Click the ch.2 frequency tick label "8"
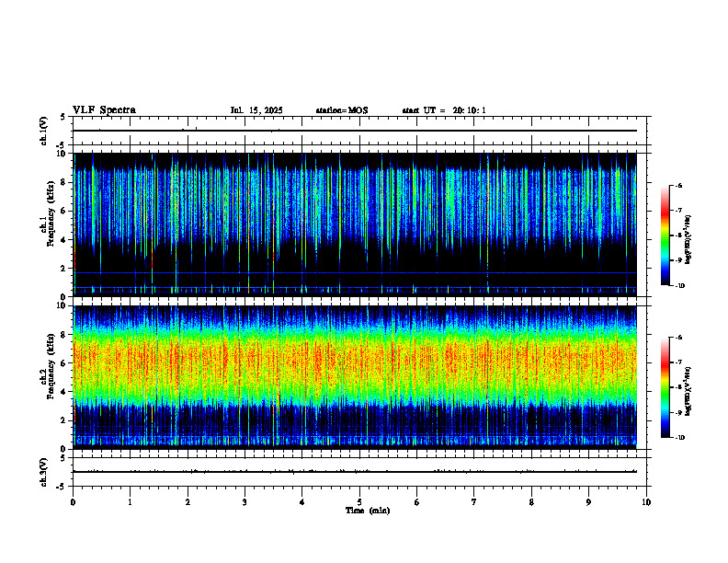This screenshot has width=728, height=563. click(x=63, y=335)
